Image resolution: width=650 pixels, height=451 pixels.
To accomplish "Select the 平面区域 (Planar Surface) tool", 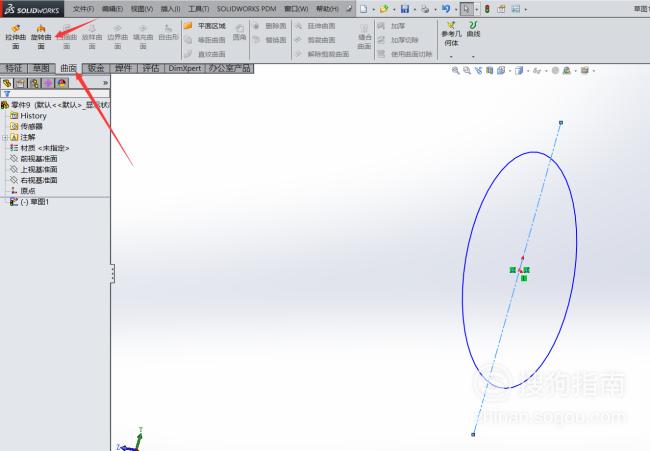I will click(x=205, y=26).
